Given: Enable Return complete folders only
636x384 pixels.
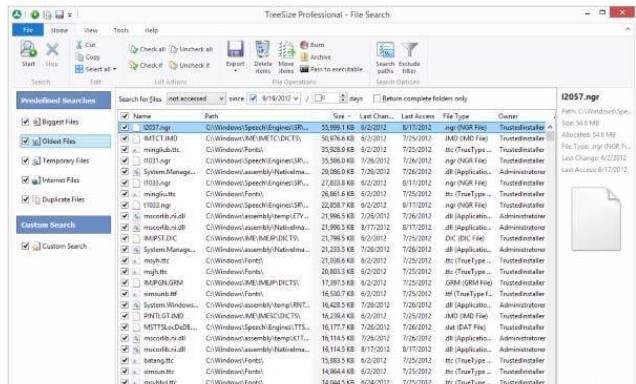Looking at the screenshot, I should point(377,99).
